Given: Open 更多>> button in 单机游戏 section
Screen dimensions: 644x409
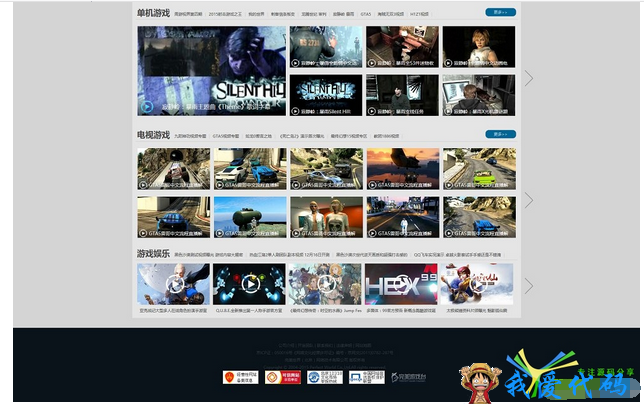Looking at the screenshot, I should [500, 12].
